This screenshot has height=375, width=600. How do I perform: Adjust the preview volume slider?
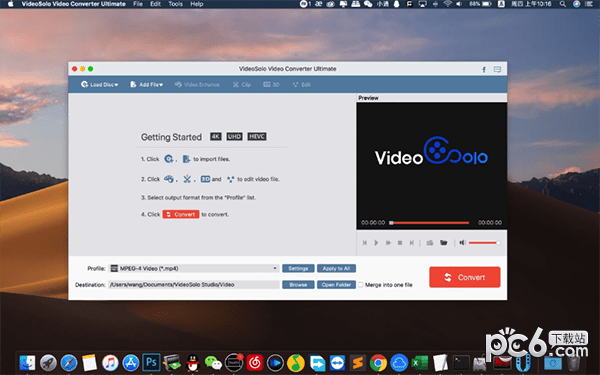pos(484,243)
